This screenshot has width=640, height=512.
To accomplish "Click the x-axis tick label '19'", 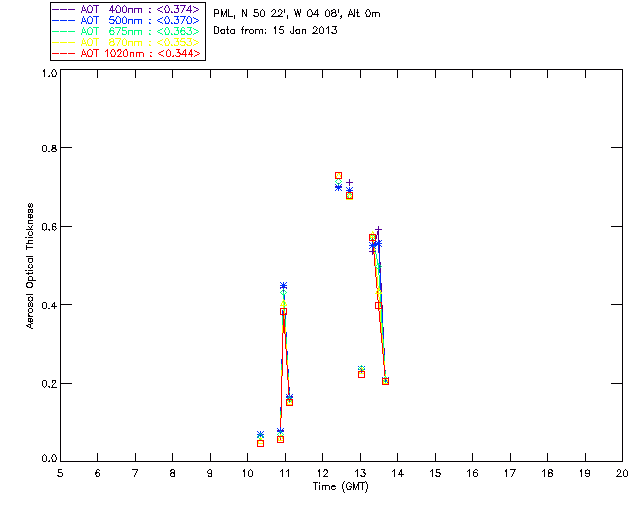I will point(585,473).
